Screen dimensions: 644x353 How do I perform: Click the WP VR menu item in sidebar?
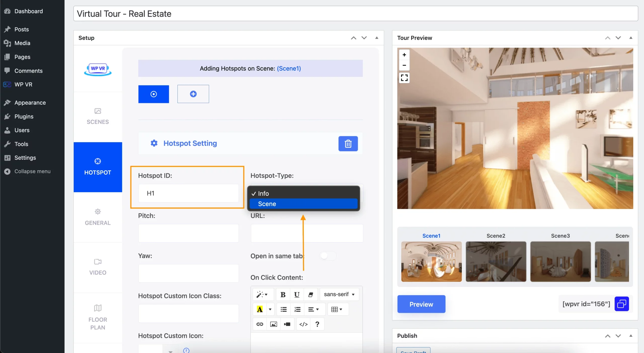23,84
